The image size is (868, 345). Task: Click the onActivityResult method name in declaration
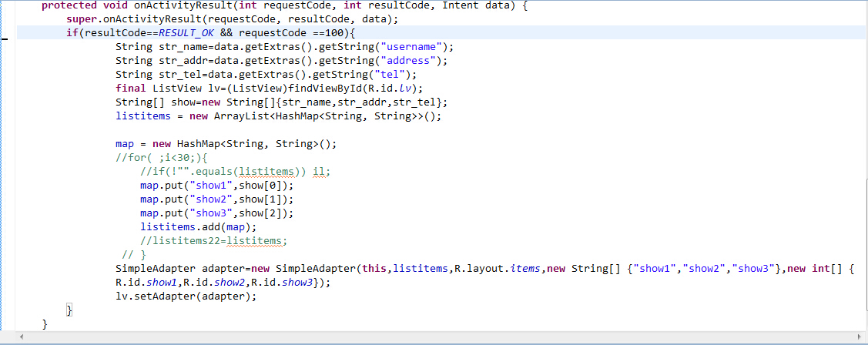[182, 5]
